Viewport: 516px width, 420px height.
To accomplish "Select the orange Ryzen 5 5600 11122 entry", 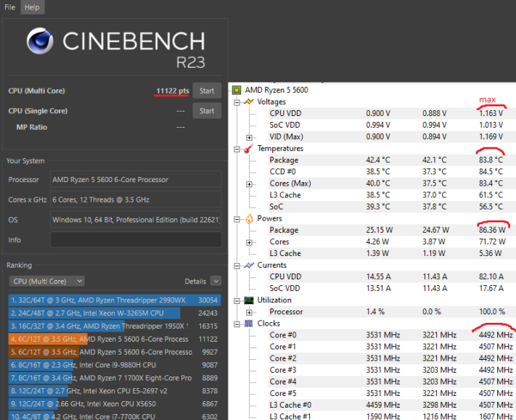I will coord(115,339).
